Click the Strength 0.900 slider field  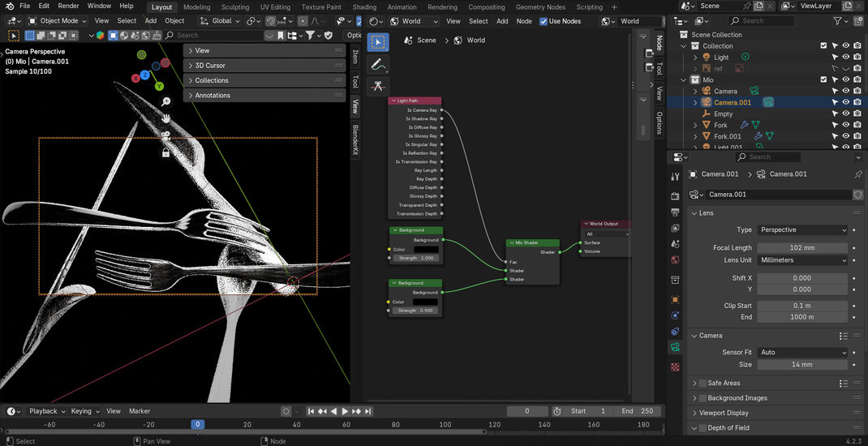(415, 311)
